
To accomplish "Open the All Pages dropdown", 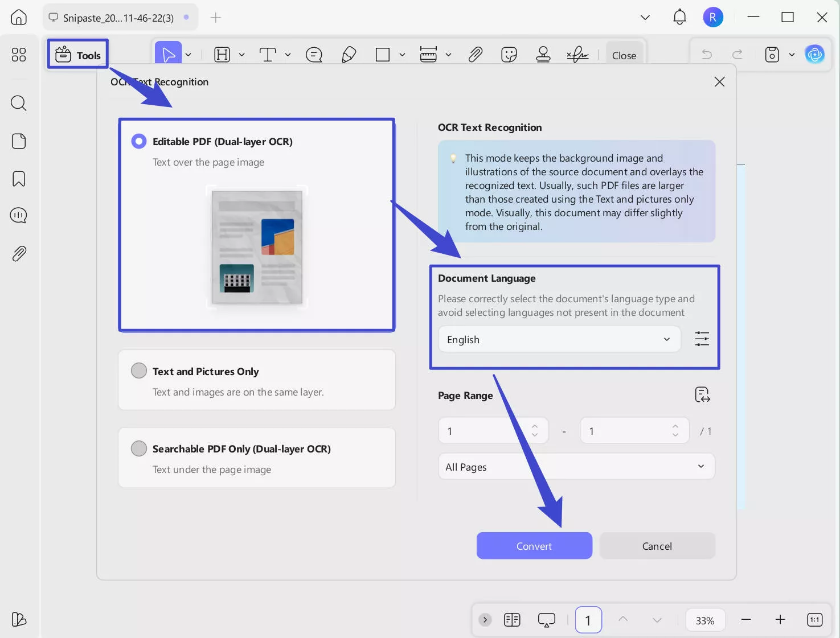I will click(x=576, y=467).
